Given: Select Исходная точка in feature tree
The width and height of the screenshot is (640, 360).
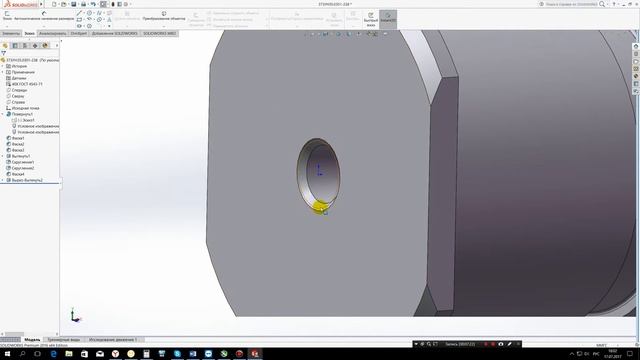Looking at the screenshot, I should tap(23, 108).
